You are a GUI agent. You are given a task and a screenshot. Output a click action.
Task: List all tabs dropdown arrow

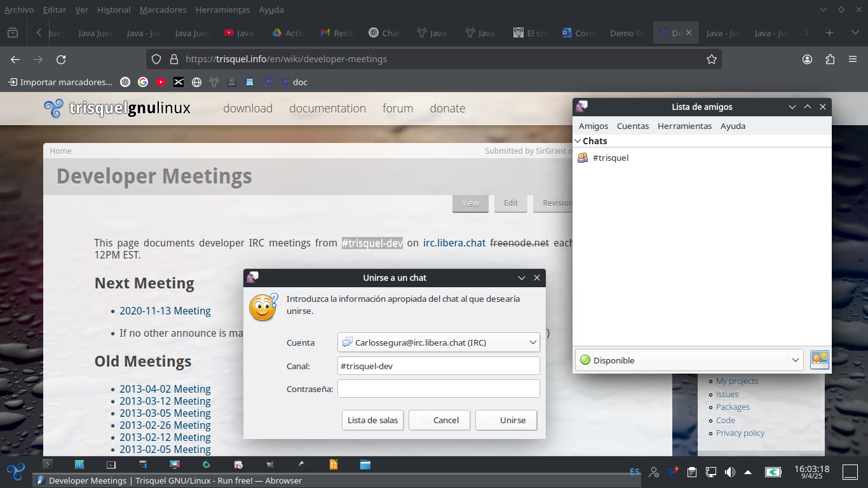(x=853, y=32)
